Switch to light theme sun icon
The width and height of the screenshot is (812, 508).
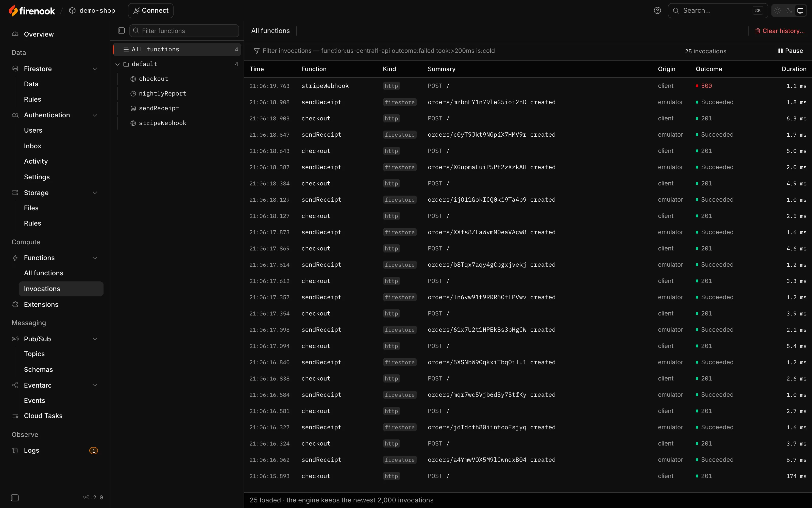777,11
